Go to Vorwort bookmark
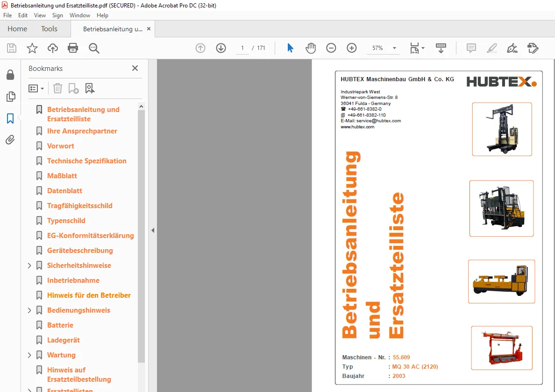The image size is (555, 392). tap(61, 146)
